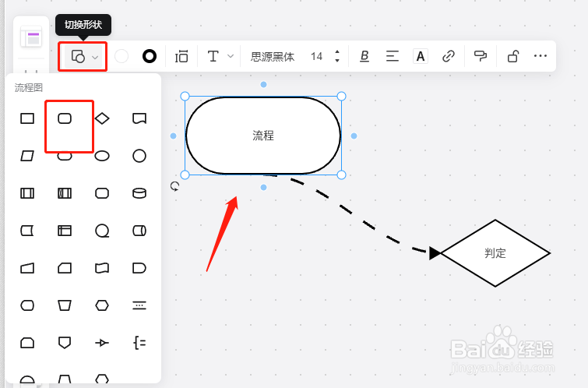The height and width of the screenshot is (388, 588).
Task: Toggle the lock icon for the shape
Action: (x=513, y=57)
